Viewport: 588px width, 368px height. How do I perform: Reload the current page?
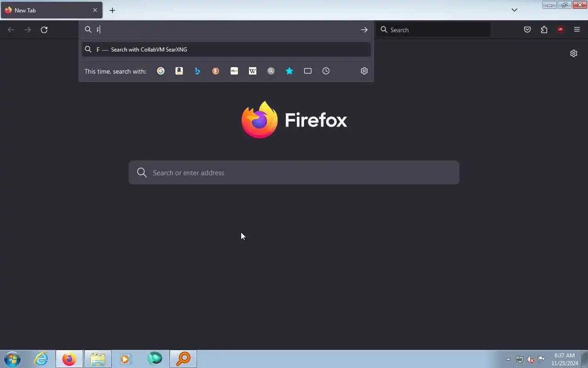point(44,30)
